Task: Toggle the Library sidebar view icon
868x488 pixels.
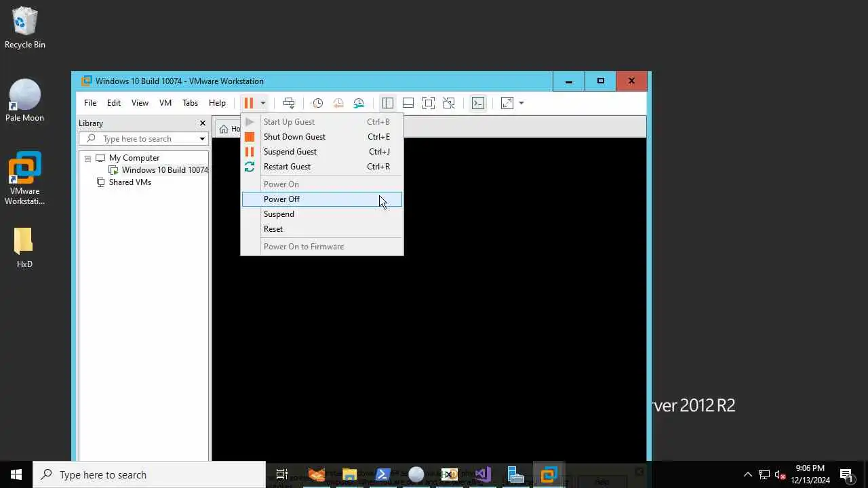Action: click(388, 103)
